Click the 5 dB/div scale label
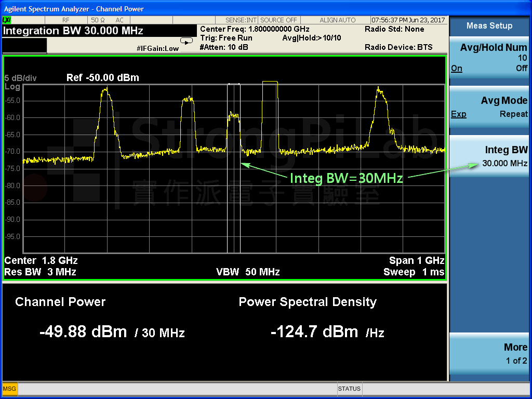The height and width of the screenshot is (399, 532). 21,78
